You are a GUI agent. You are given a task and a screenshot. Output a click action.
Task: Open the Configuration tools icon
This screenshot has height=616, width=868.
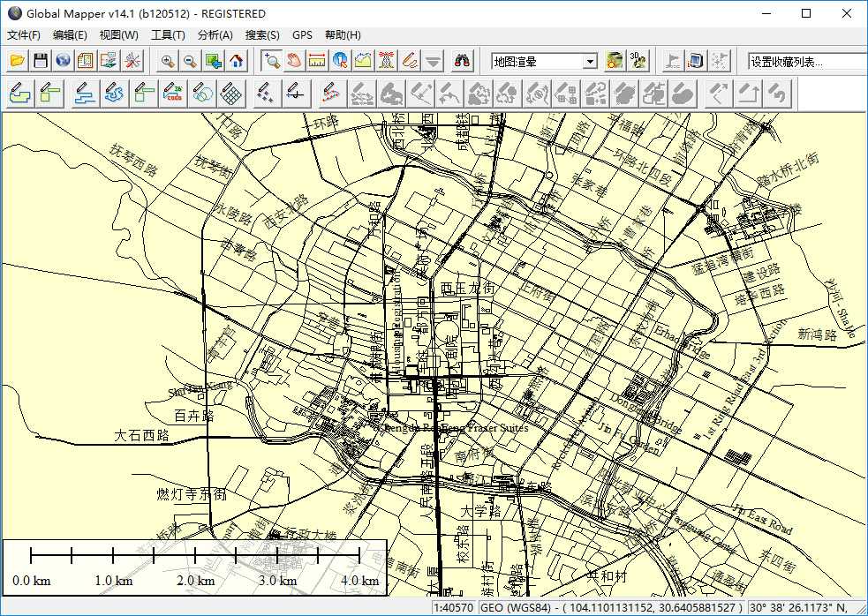click(132, 61)
